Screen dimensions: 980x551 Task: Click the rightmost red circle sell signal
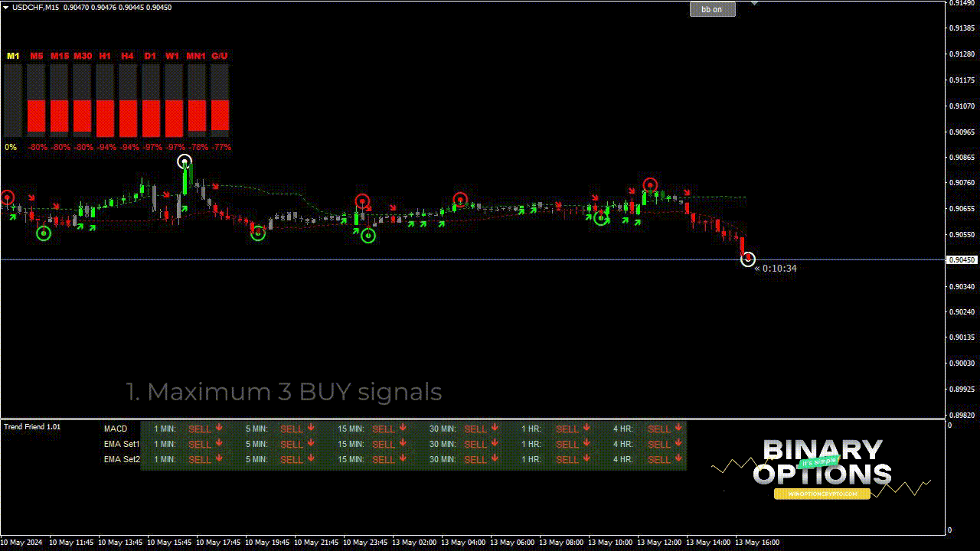click(650, 185)
